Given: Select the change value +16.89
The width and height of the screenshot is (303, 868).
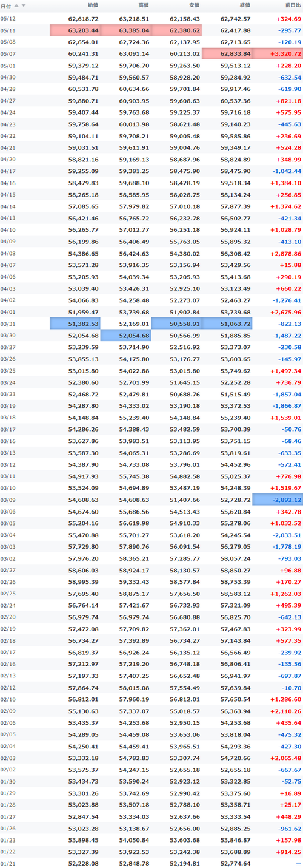Looking at the screenshot, I should [291, 793].
